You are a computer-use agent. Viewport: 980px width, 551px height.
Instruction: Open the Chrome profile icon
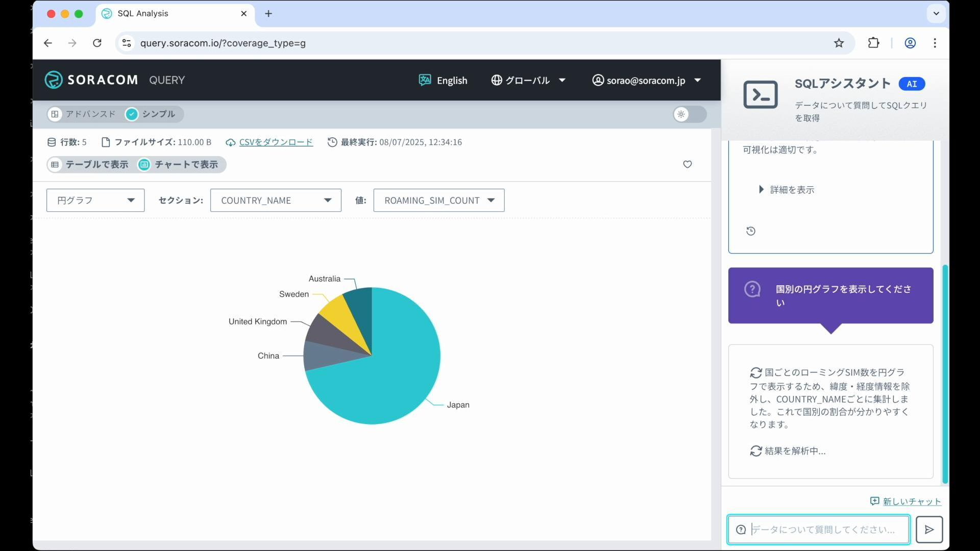point(910,43)
